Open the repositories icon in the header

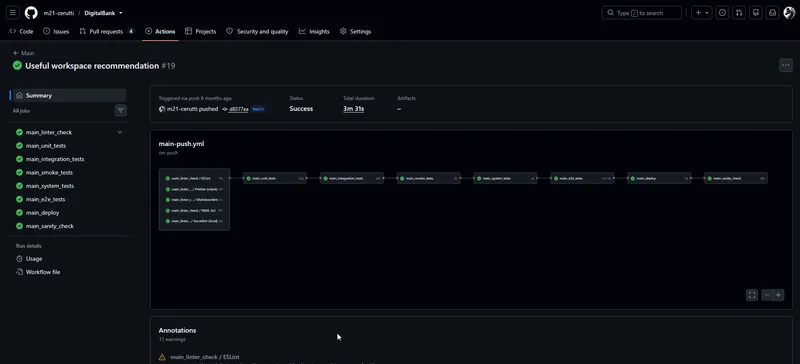(756, 13)
